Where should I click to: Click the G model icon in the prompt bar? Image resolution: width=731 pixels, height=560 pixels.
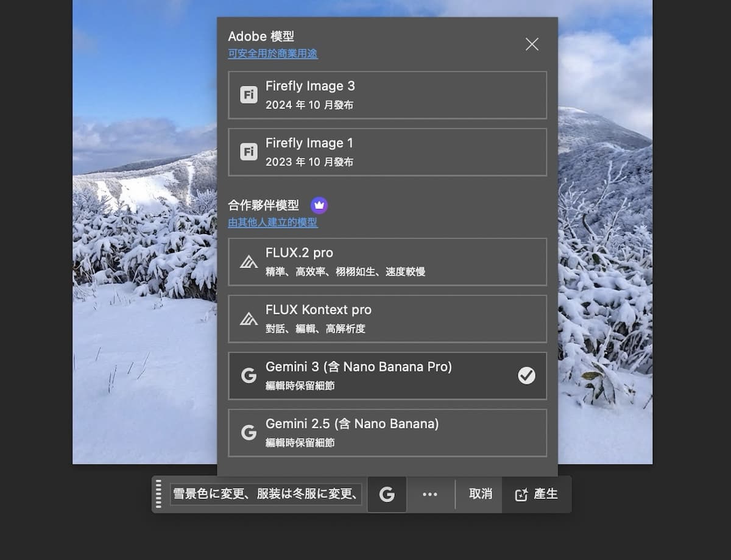click(387, 494)
